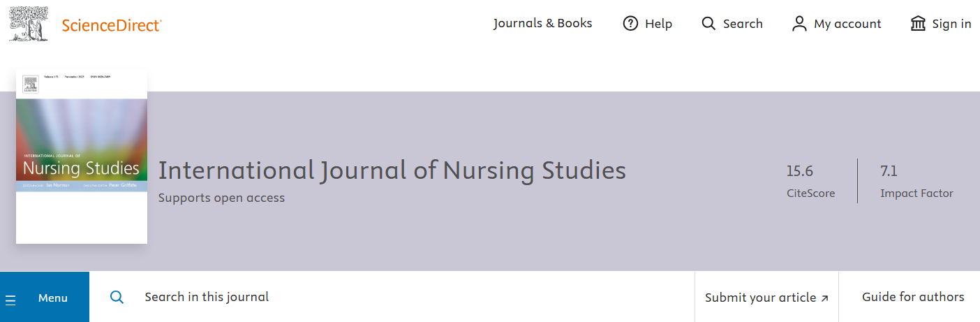Open Journals & Books in top navigation

point(542,24)
